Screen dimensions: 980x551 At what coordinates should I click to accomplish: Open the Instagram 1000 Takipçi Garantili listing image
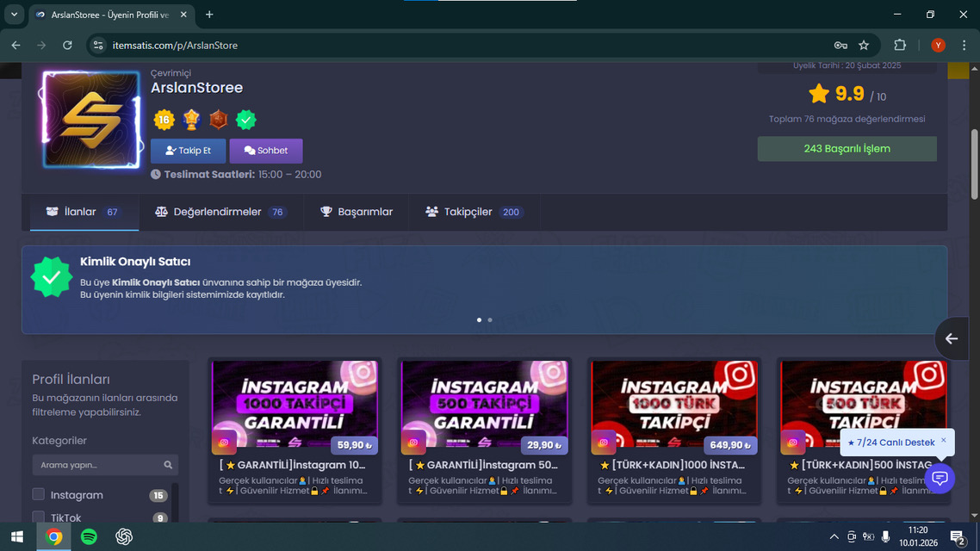[295, 404]
